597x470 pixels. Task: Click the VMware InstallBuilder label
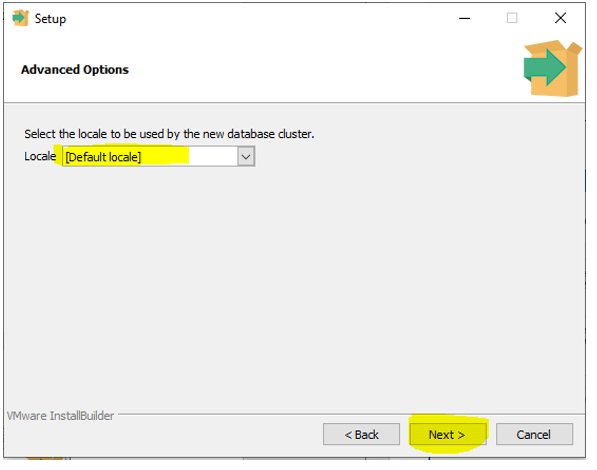(61, 416)
